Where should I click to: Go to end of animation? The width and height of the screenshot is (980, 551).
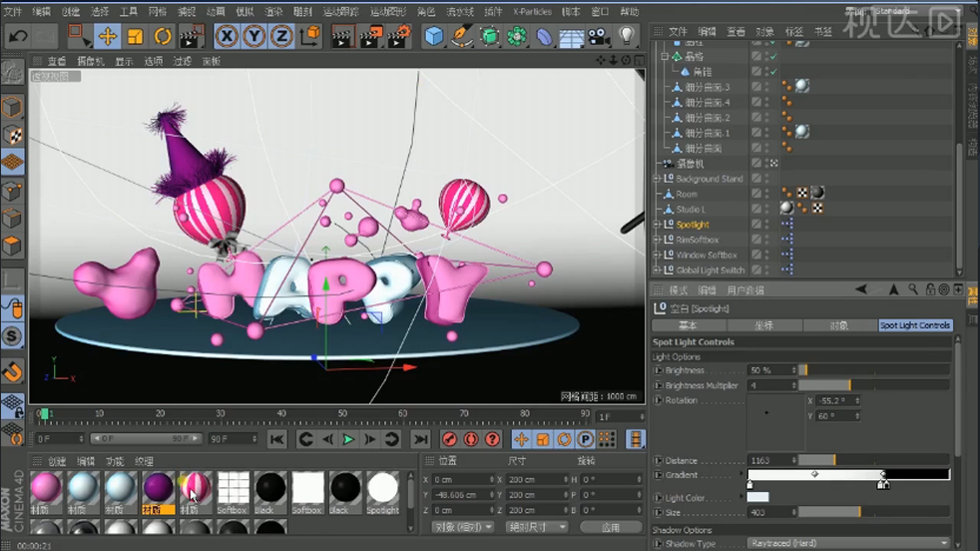[421, 439]
